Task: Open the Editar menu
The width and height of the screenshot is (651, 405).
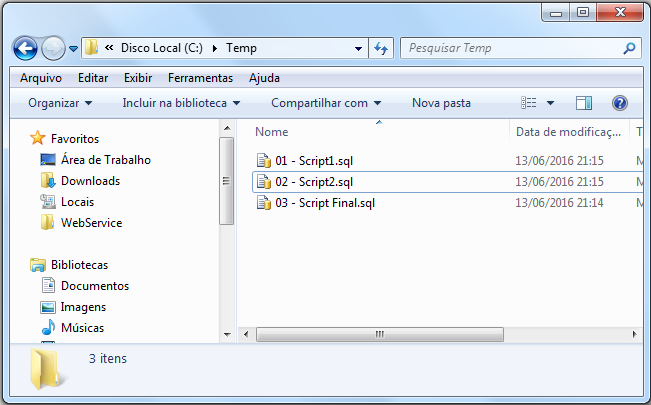Action: click(x=93, y=78)
